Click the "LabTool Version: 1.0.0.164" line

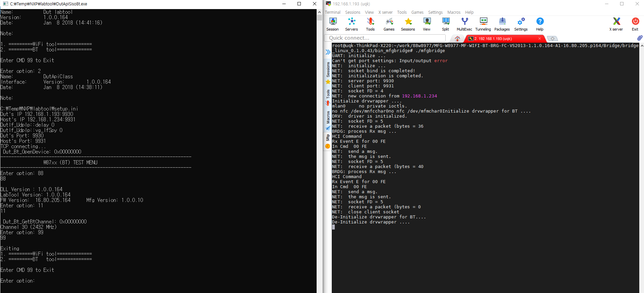(35, 195)
